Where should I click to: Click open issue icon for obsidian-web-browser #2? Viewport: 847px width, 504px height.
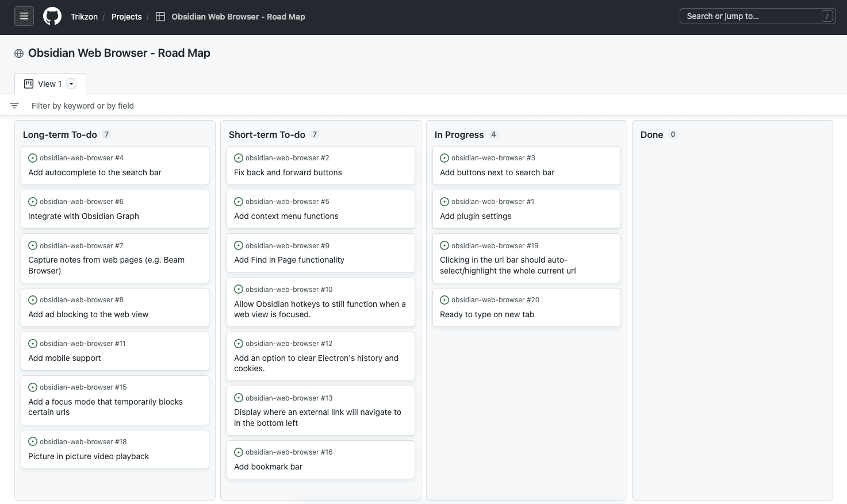tap(239, 158)
